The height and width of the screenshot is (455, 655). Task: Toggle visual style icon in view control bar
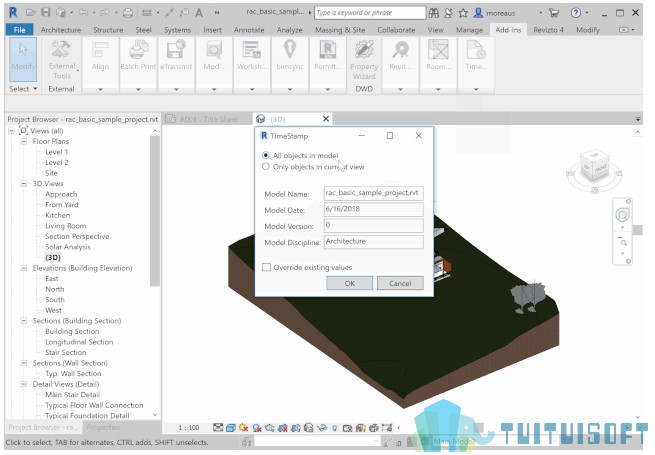click(x=231, y=428)
